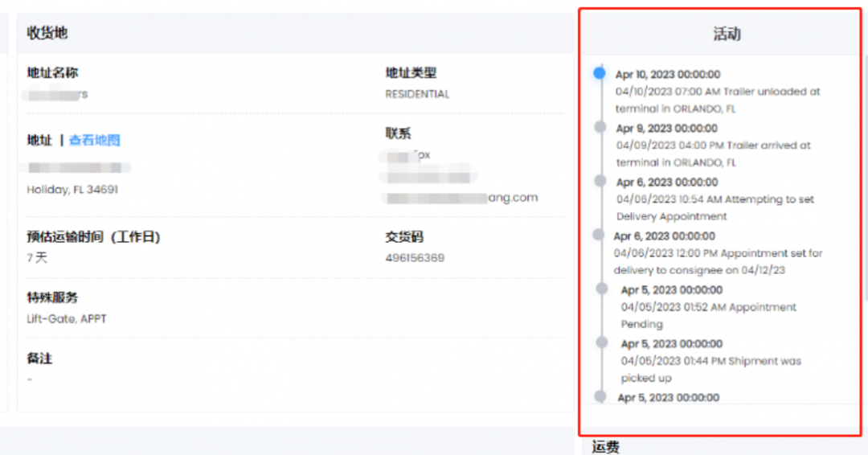
Task: Click the 交货码 label
Action: tap(404, 237)
